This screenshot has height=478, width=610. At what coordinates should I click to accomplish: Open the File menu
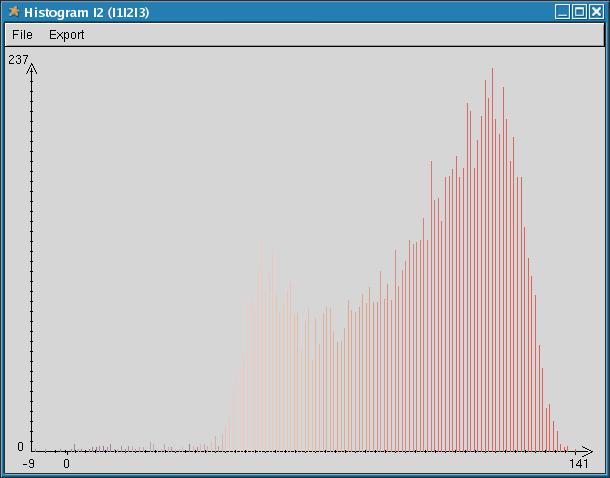click(22, 35)
